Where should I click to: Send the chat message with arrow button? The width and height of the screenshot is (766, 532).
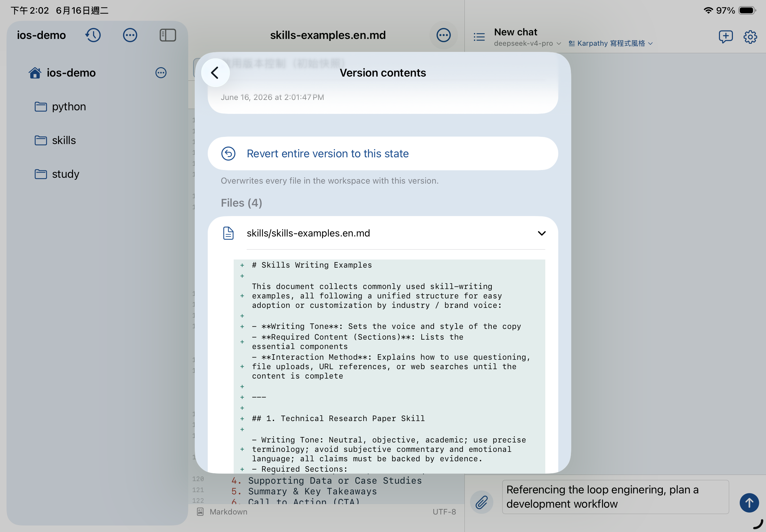[749, 503]
